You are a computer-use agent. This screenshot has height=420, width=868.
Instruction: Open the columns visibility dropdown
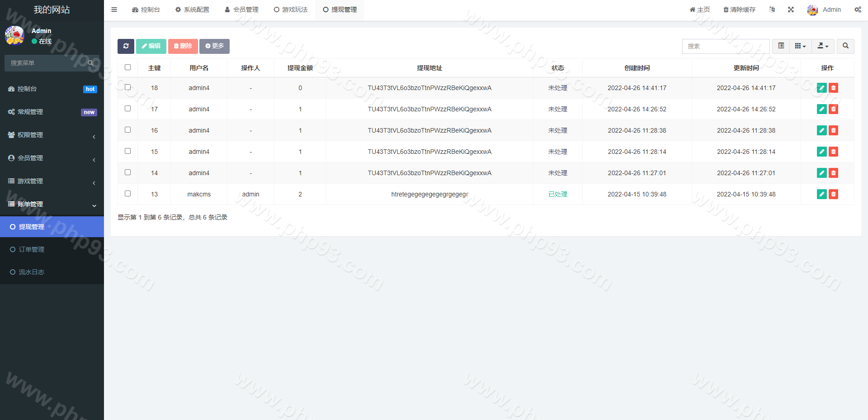[x=800, y=46]
